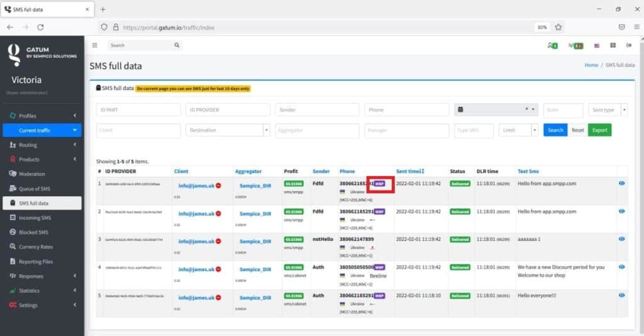Open the connections status icon in header
Viewport: 644px width, 336px height.
coord(576,45)
